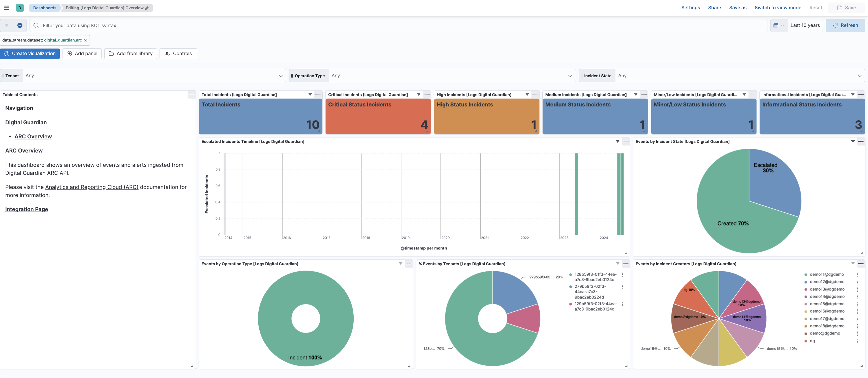Open options for Events by Incident State panel

click(861, 141)
